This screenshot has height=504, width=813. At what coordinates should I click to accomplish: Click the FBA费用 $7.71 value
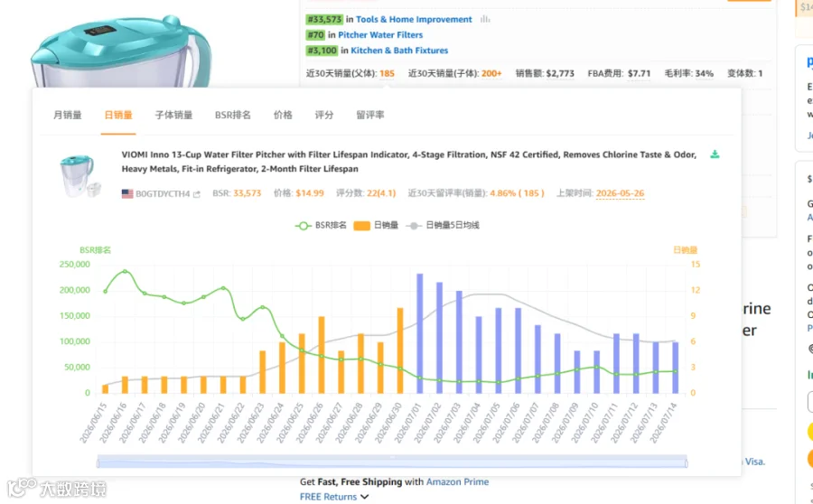pyautogui.click(x=639, y=74)
